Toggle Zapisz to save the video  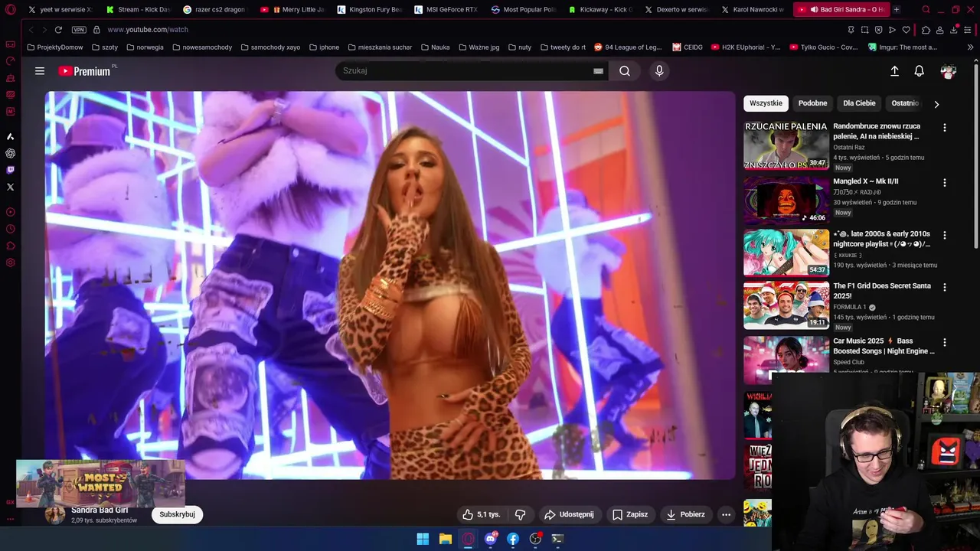point(630,514)
